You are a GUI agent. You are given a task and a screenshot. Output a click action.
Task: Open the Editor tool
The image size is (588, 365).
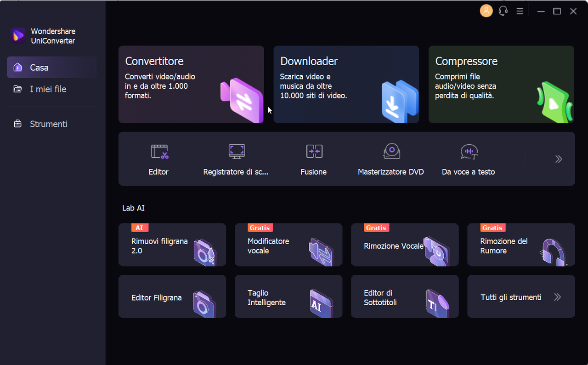158,159
